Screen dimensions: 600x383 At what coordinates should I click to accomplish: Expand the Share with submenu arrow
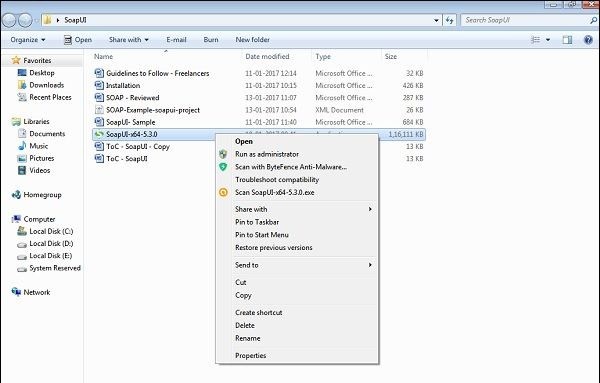(370, 209)
